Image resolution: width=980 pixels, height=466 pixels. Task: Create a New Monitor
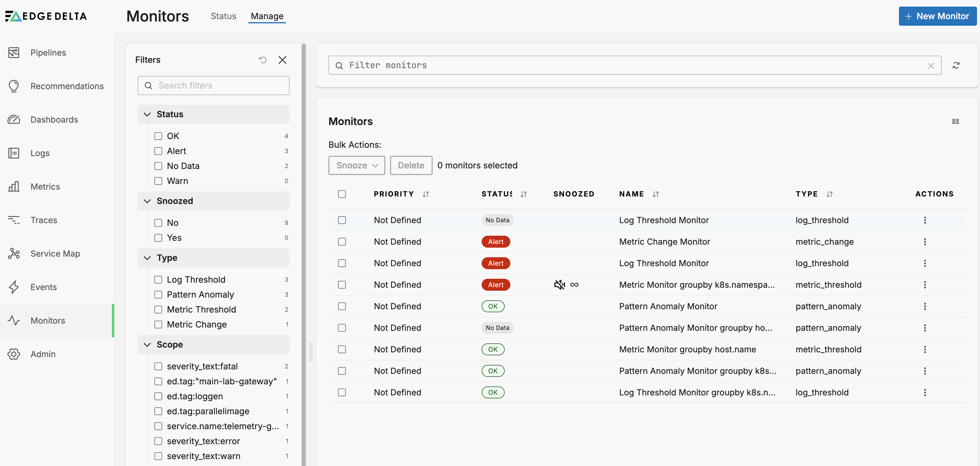(x=938, y=16)
